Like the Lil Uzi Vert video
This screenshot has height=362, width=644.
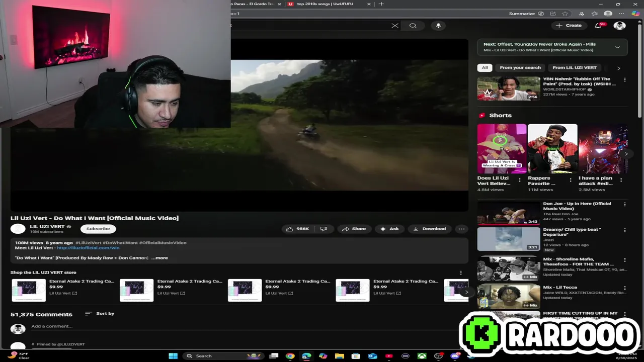(x=297, y=229)
